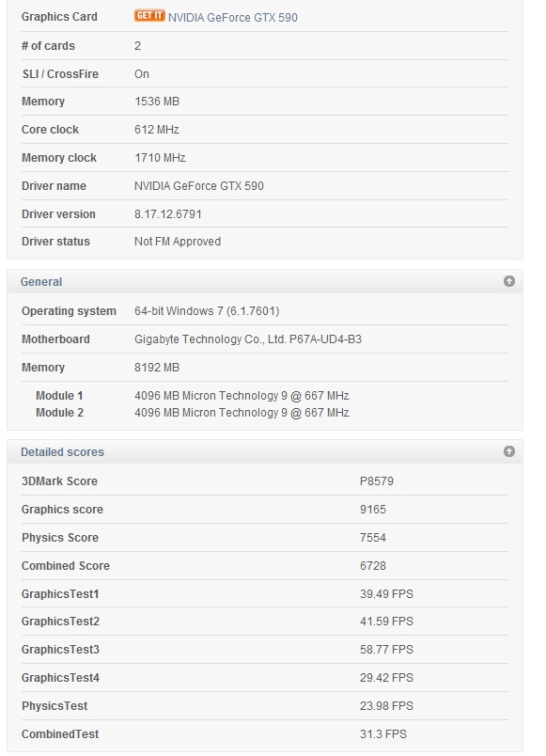The height and width of the screenshot is (756, 546).
Task: Select the Module 1 memory description
Action: [x=242, y=396]
